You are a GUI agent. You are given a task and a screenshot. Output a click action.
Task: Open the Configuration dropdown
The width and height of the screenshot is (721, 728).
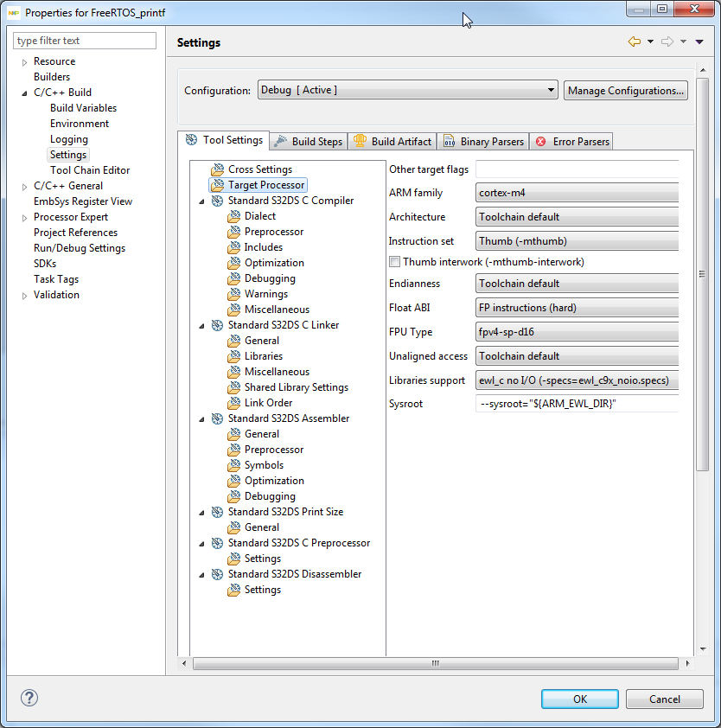(x=408, y=90)
